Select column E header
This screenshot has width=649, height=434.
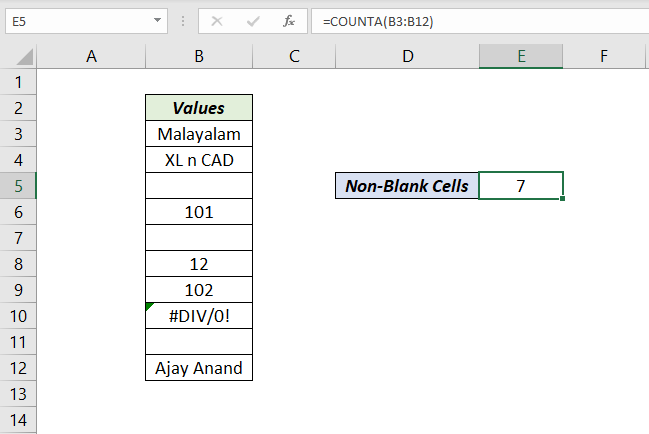521,57
